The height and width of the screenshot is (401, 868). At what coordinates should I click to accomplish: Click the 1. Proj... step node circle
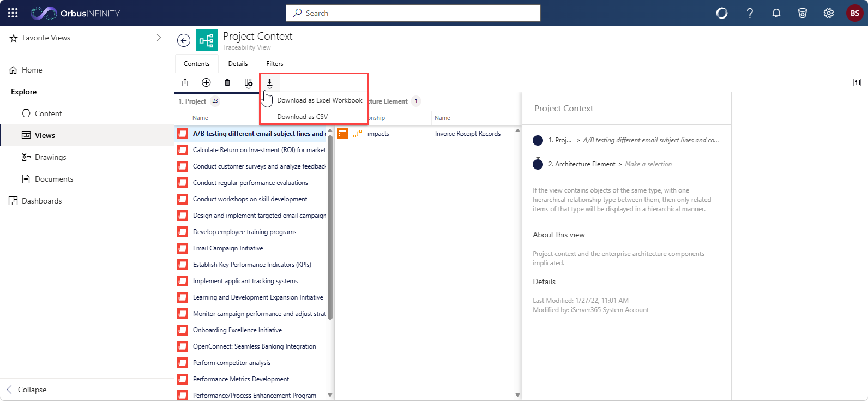pos(538,140)
